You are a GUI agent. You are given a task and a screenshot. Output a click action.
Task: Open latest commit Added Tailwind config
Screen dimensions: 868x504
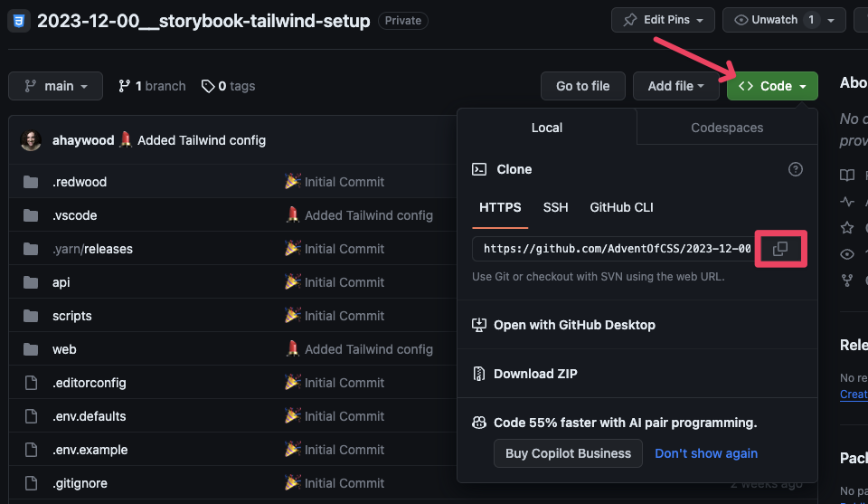coord(202,140)
